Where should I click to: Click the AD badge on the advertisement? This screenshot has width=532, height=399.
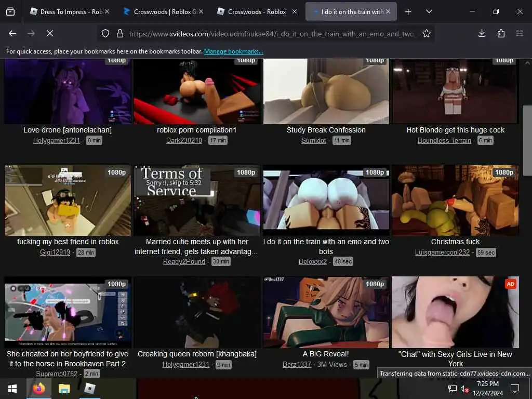click(511, 284)
